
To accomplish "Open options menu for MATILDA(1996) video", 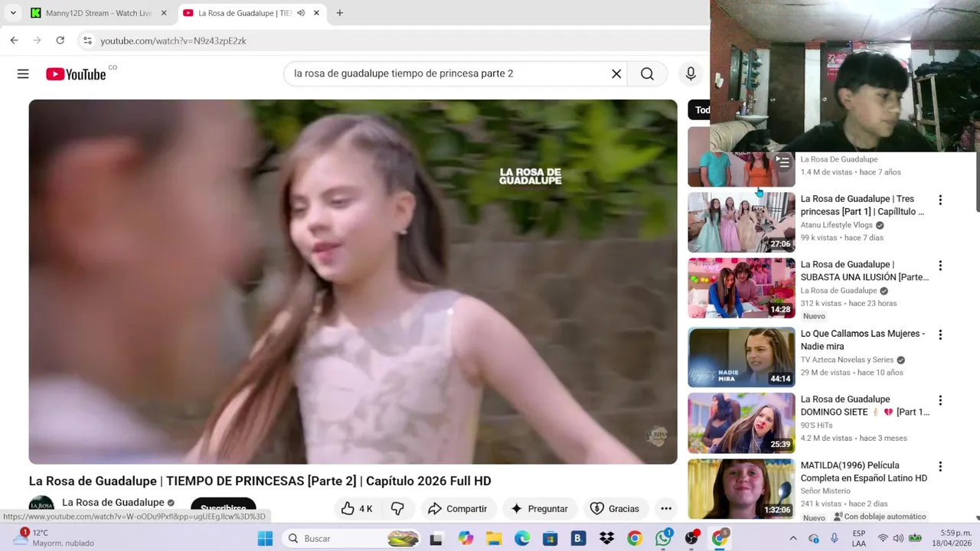I will point(940,466).
